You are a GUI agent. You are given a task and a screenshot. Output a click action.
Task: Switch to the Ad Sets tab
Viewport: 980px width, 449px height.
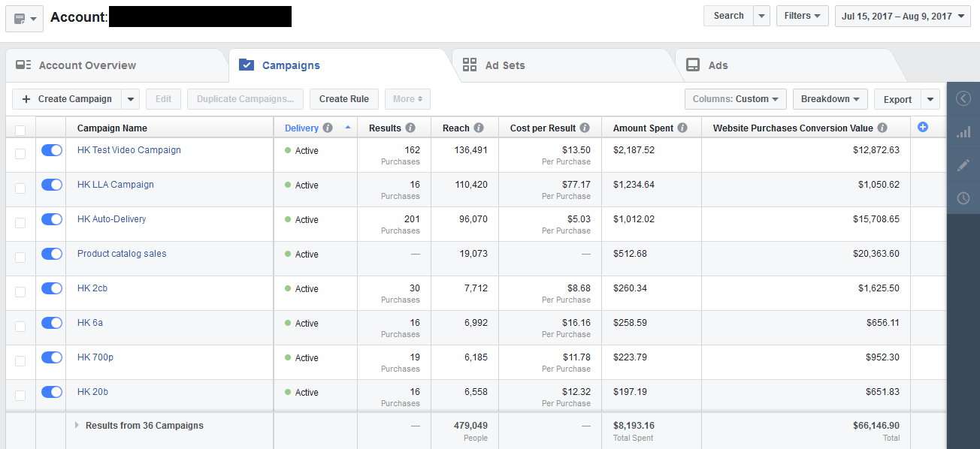(x=504, y=65)
